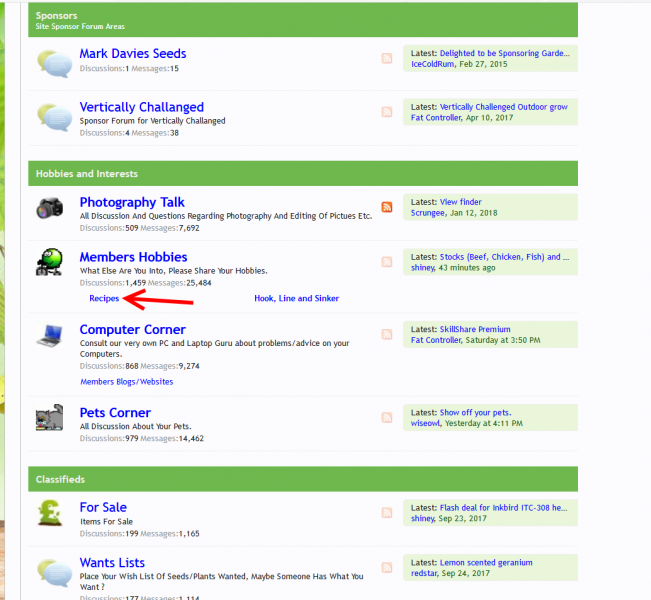This screenshot has width=651, height=600.
Task: Open the Mark Davies Seeds forum
Action: point(132,53)
